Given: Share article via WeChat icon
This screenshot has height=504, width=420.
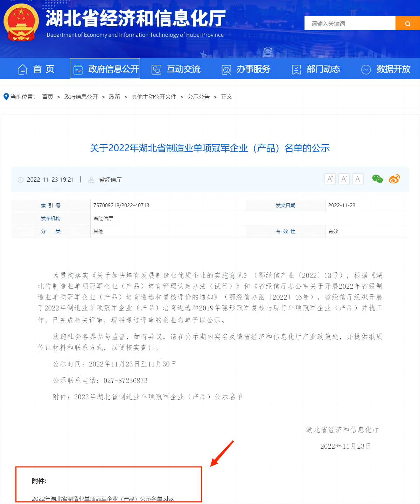Looking at the screenshot, I should (x=377, y=179).
